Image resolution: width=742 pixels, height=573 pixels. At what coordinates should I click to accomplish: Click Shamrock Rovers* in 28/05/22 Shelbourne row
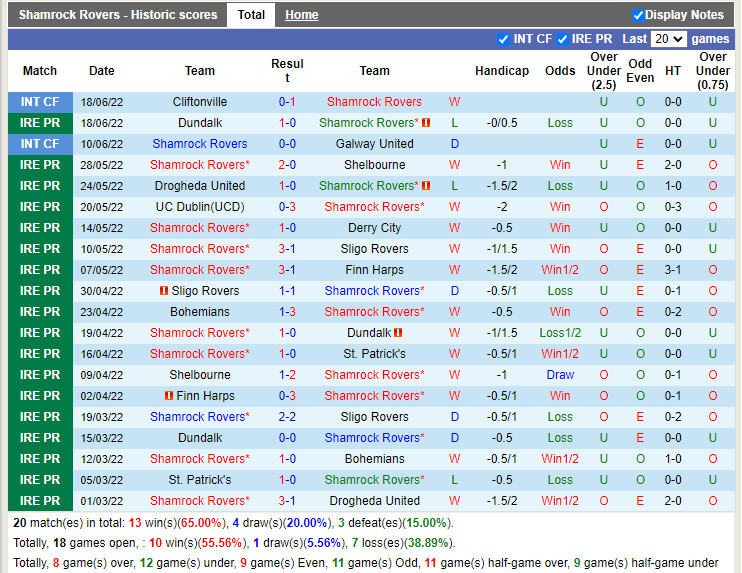200,165
